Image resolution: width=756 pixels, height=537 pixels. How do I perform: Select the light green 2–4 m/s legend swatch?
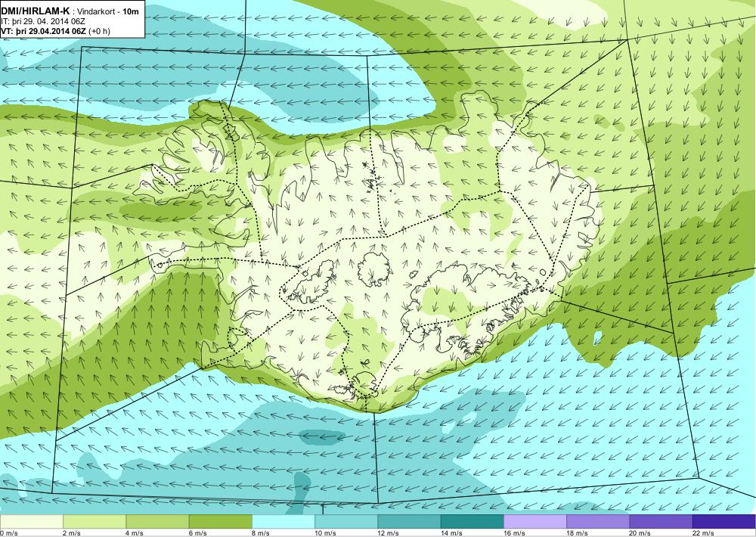coord(94,522)
